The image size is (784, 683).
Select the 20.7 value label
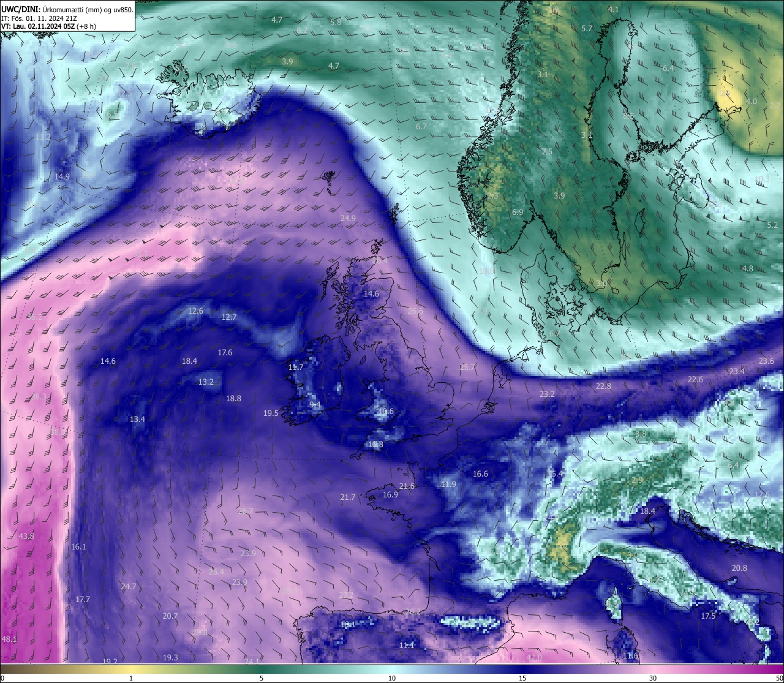pos(170,616)
